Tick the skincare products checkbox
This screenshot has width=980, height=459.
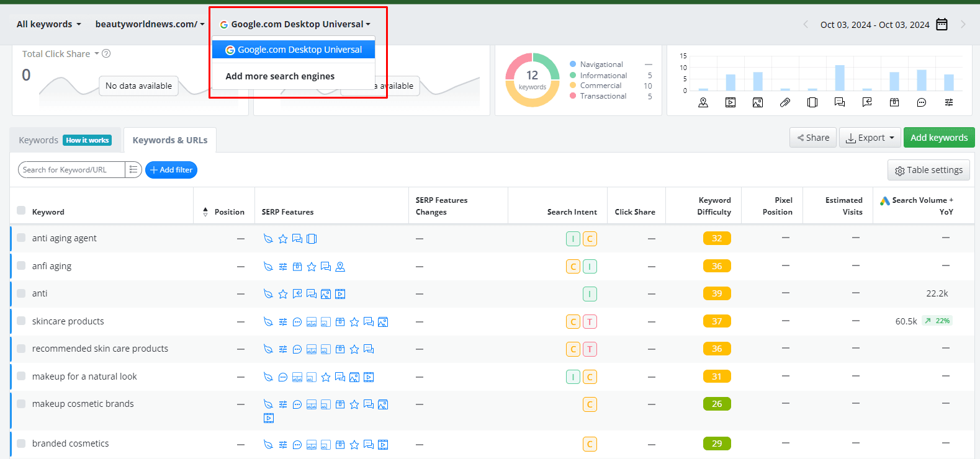21,321
